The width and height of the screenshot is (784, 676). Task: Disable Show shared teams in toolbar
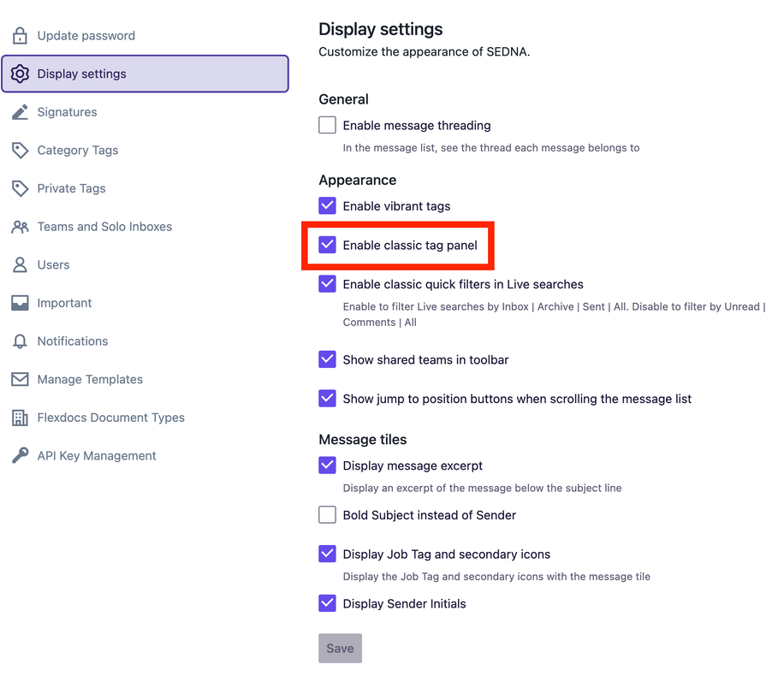328,359
